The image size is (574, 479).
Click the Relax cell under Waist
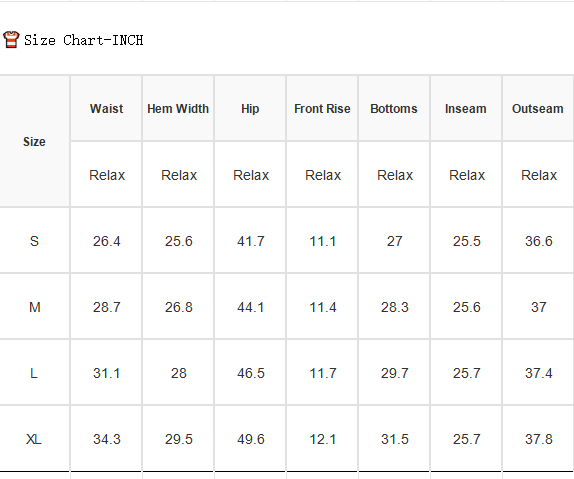pyautogui.click(x=107, y=175)
